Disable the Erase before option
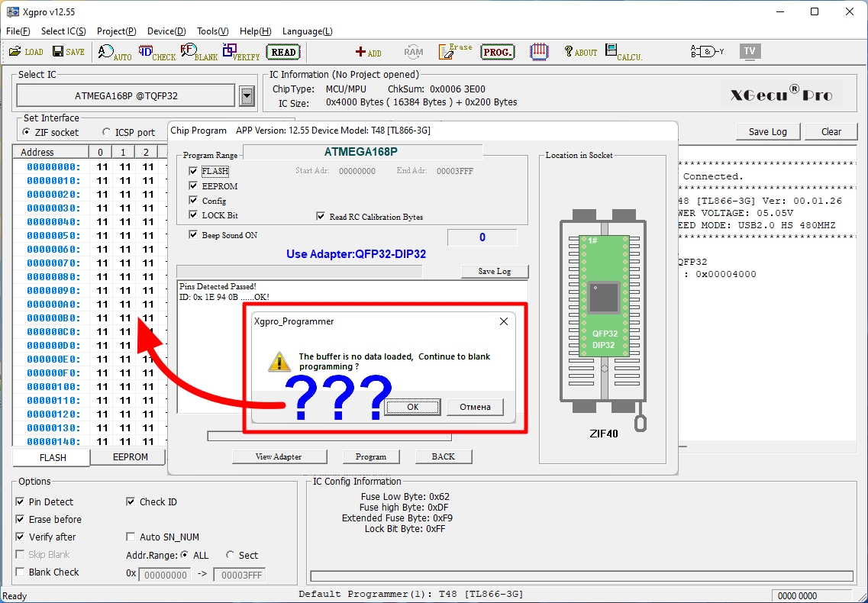Screen dimensions: 868x603 tap(20, 520)
